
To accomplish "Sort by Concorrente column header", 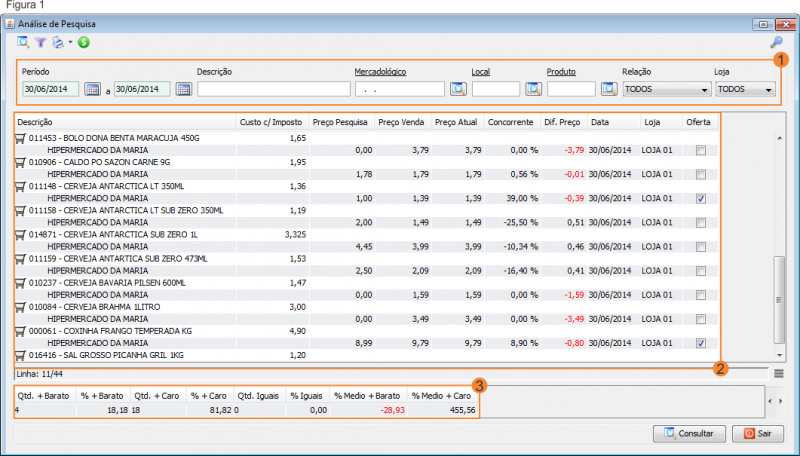I will pos(511,122).
